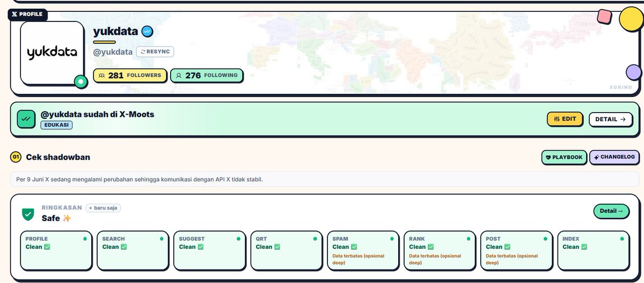Screen dimensions: 644x283
Task: Click the 'baru saja' timestamp chip
Action: pyautogui.click(x=103, y=207)
